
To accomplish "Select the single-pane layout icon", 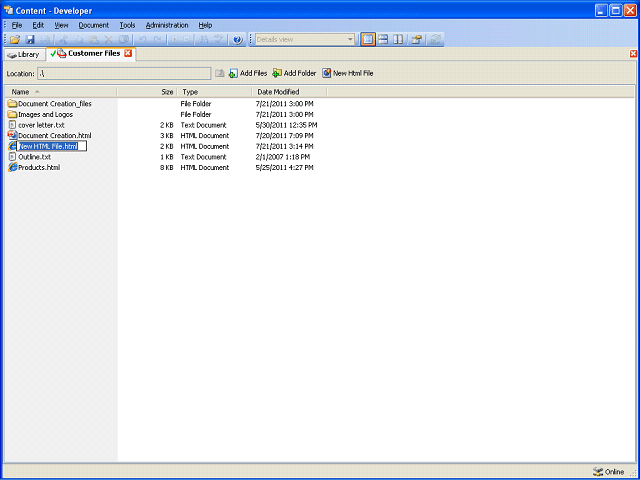I will coord(368,40).
